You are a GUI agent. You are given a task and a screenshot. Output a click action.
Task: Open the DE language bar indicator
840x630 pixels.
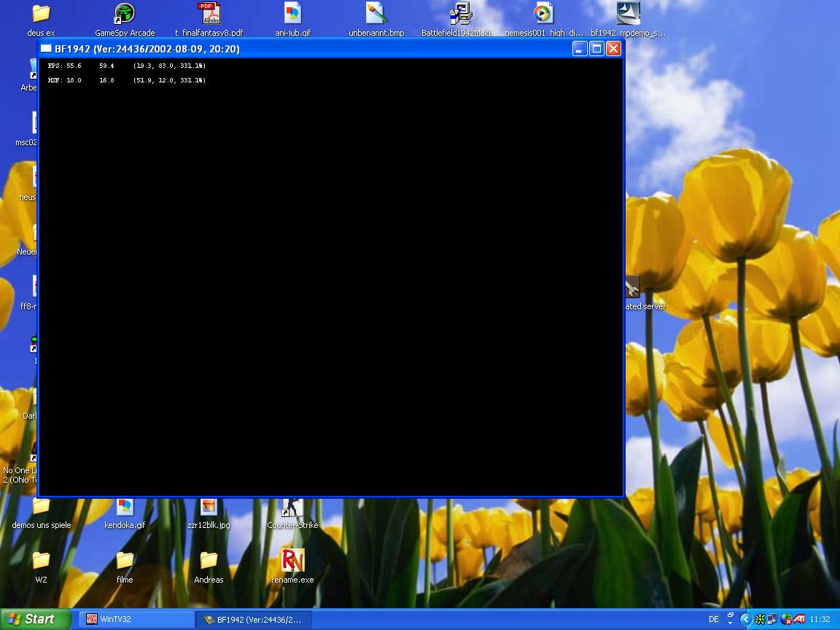click(x=714, y=619)
